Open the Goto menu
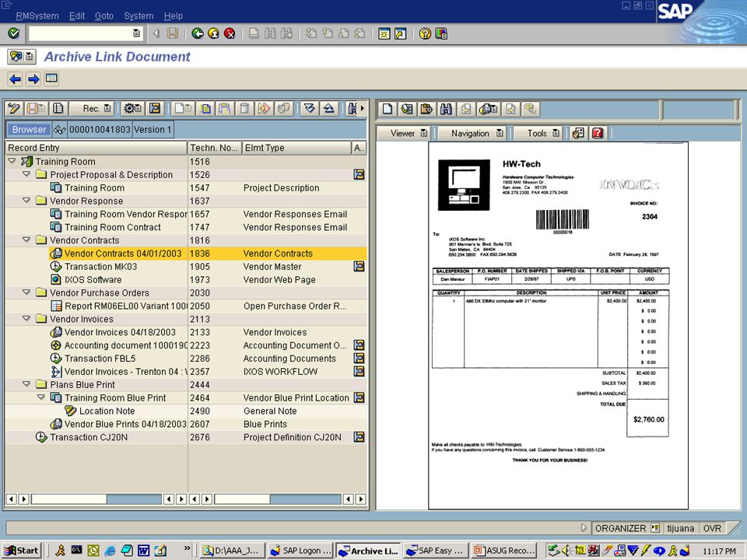Image resolution: width=747 pixels, height=560 pixels. pyautogui.click(x=103, y=16)
